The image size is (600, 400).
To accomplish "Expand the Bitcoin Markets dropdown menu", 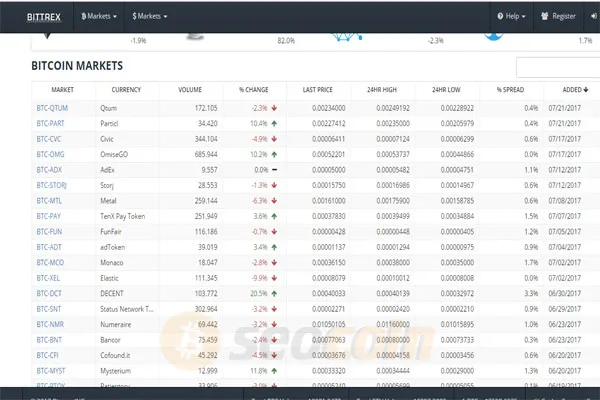I will 99,16.
